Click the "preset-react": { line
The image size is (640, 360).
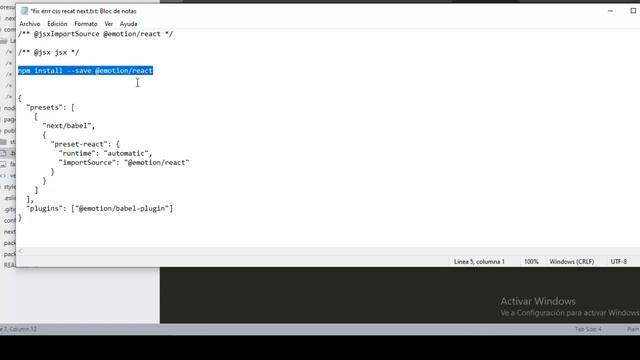point(85,144)
